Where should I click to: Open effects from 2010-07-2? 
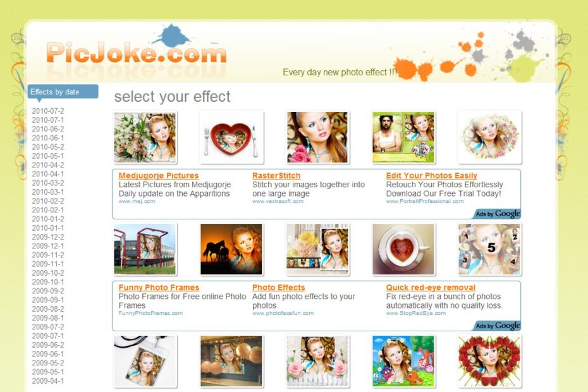tap(48, 111)
